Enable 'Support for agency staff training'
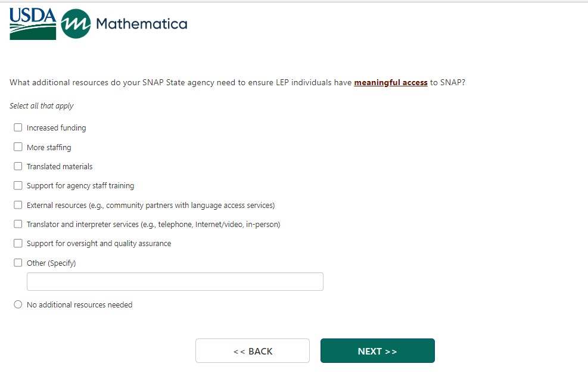The width and height of the screenshot is (588, 373). click(18, 185)
